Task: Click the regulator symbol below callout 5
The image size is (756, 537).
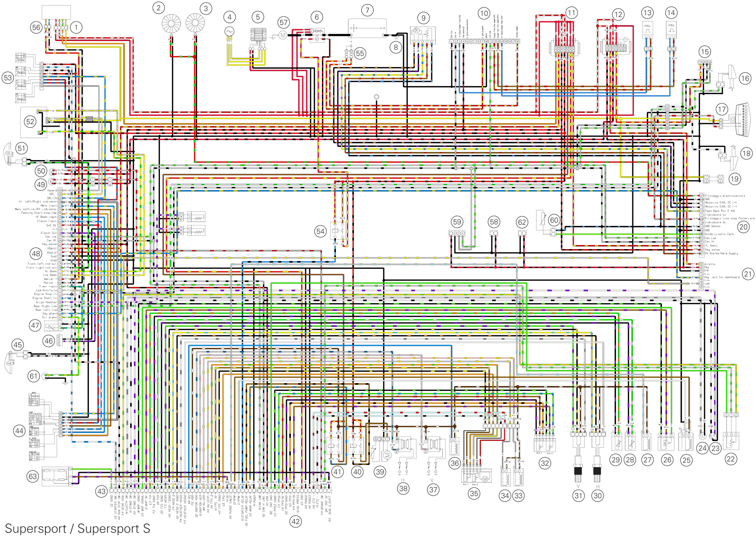Action: [x=258, y=34]
